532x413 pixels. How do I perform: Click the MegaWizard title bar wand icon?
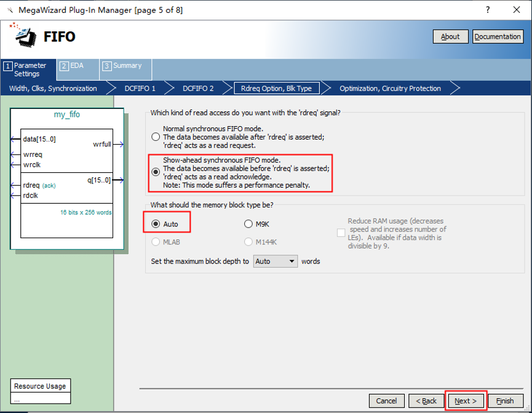(9, 10)
